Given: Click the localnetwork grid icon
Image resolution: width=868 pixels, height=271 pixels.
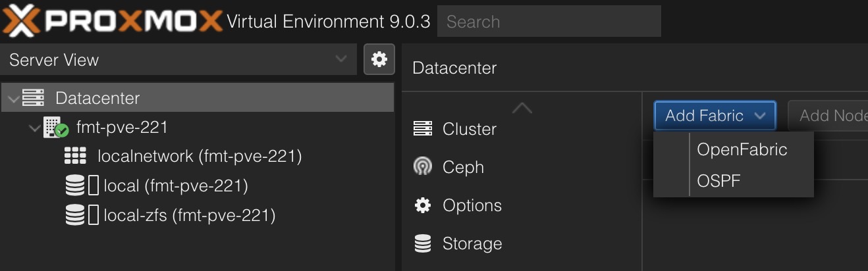Looking at the screenshot, I should click(76, 156).
